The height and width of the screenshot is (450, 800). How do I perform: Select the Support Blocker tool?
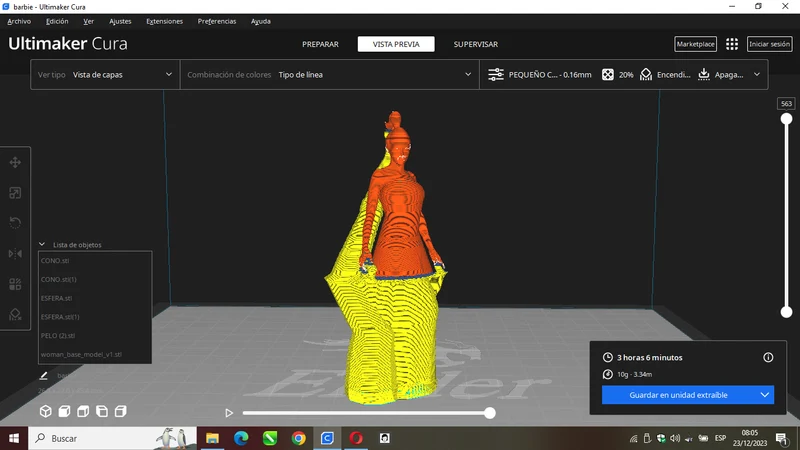pyautogui.click(x=15, y=314)
